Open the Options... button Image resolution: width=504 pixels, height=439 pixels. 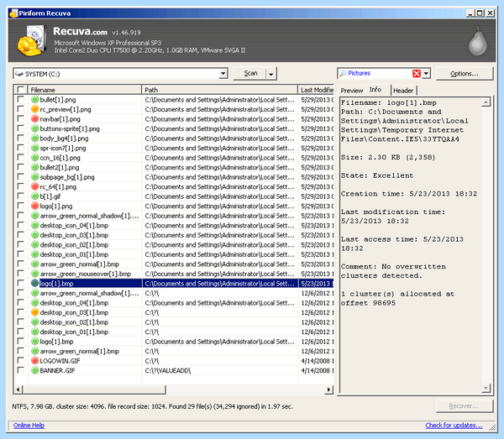point(465,74)
